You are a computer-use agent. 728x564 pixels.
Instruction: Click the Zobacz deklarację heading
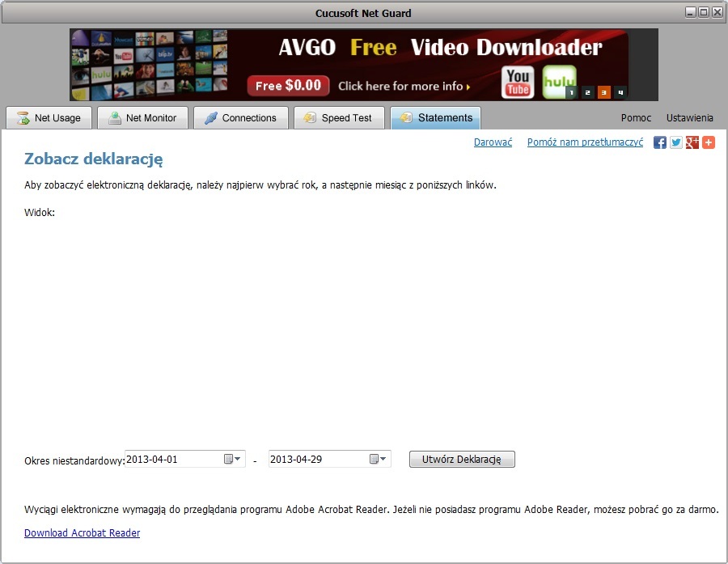point(93,159)
